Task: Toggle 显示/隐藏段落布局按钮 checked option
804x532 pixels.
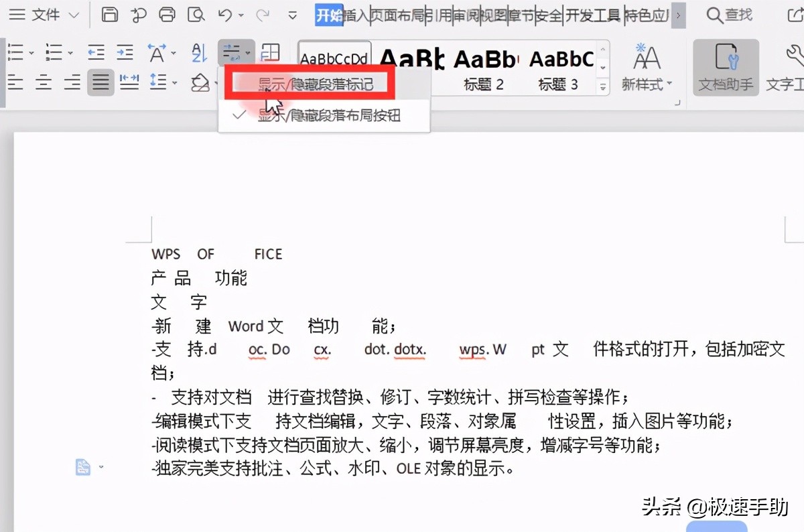Action: [x=324, y=115]
